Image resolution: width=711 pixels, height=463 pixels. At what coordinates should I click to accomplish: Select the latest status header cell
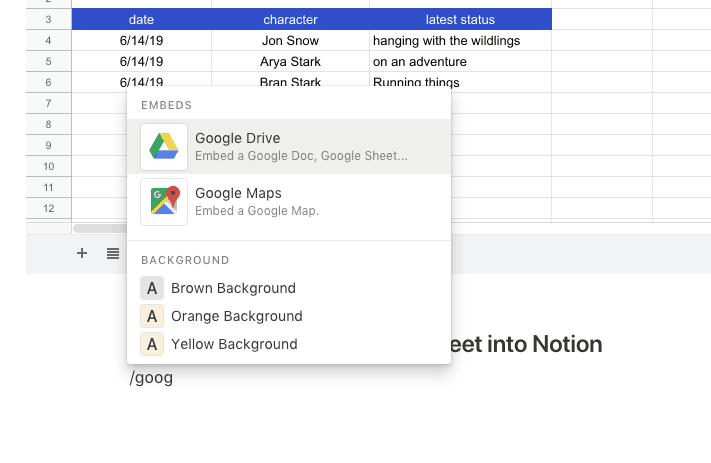[460, 19]
